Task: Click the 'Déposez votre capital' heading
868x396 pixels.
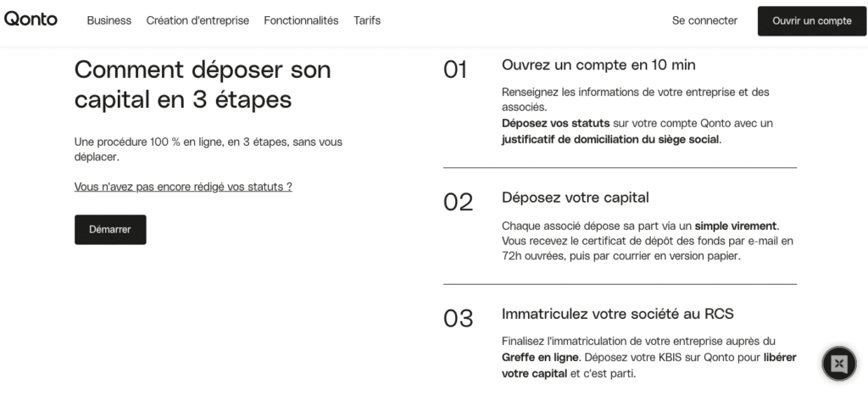Action: (x=576, y=198)
